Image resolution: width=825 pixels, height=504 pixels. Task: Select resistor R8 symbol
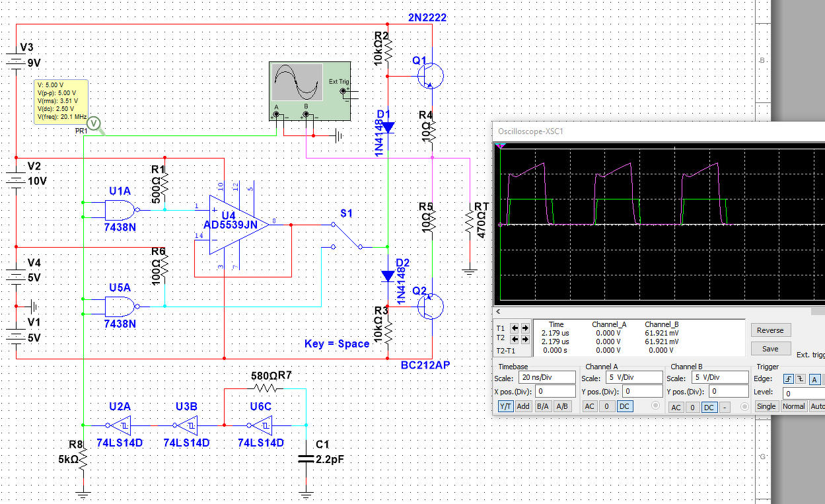[x=83, y=457]
